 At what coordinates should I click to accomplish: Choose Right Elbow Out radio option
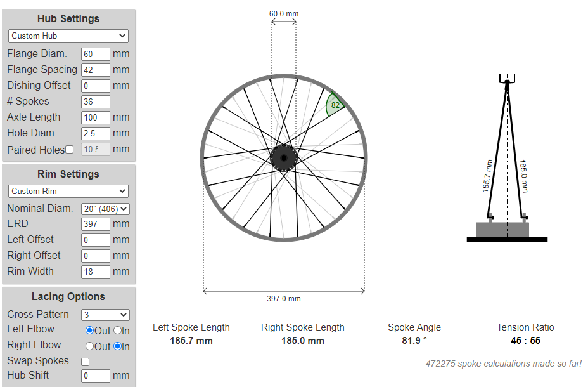(89, 346)
